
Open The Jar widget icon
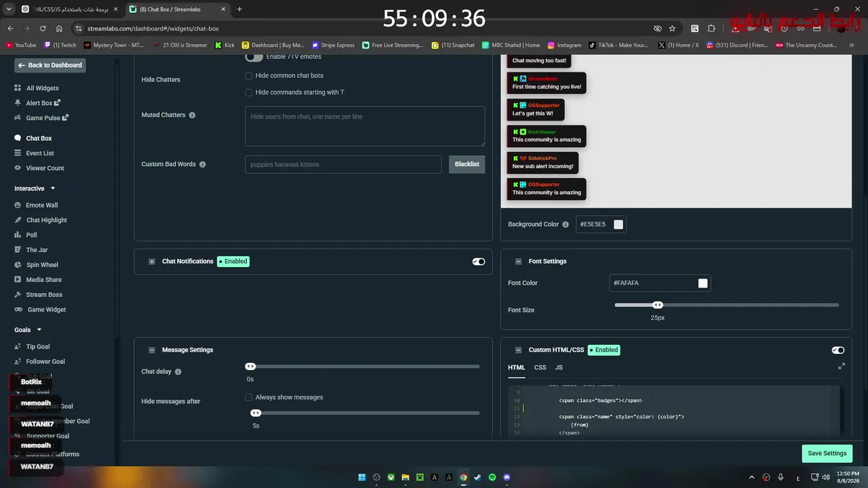click(18, 250)
